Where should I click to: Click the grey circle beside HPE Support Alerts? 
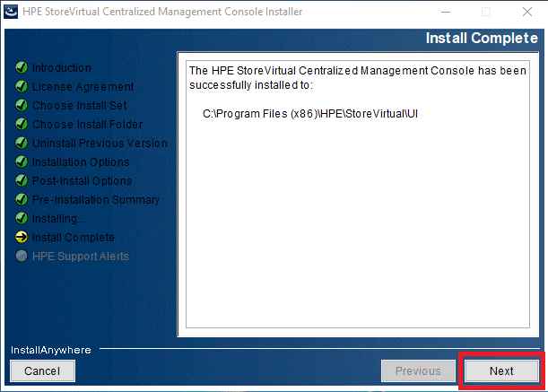[x=22, y=256]
